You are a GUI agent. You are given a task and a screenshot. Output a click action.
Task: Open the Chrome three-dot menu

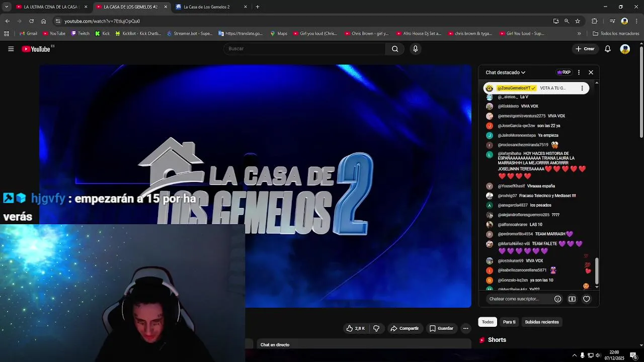pos(637,21)
